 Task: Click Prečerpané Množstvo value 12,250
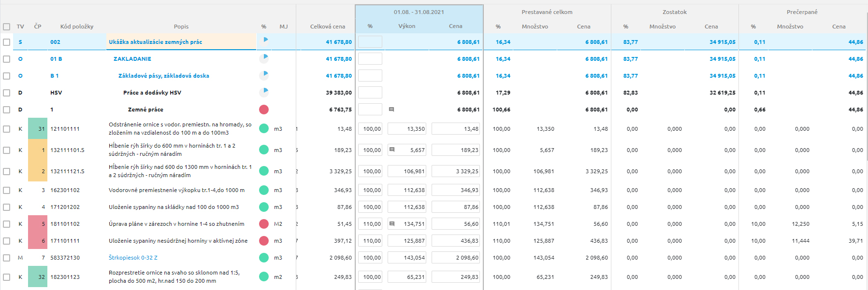[x=801, y=224]
